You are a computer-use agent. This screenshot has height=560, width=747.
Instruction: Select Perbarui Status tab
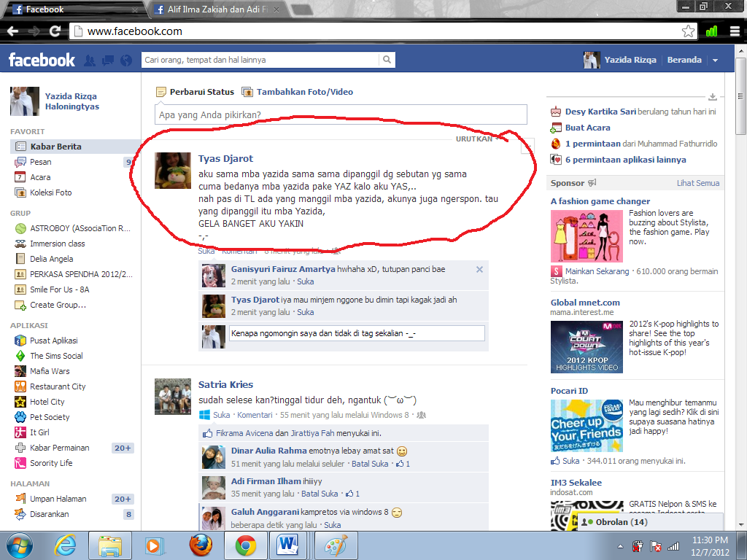pos(196,92)
